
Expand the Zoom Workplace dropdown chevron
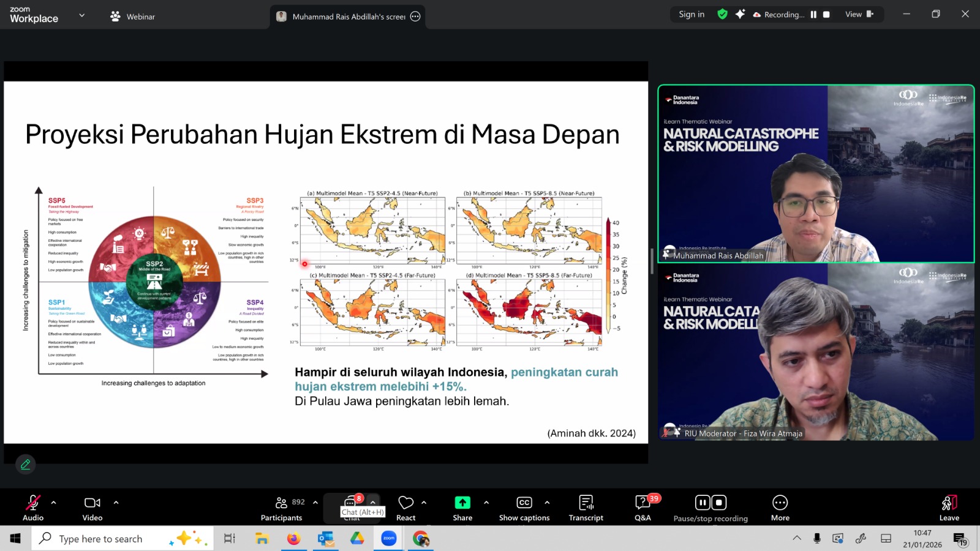(x=82, y=15)
